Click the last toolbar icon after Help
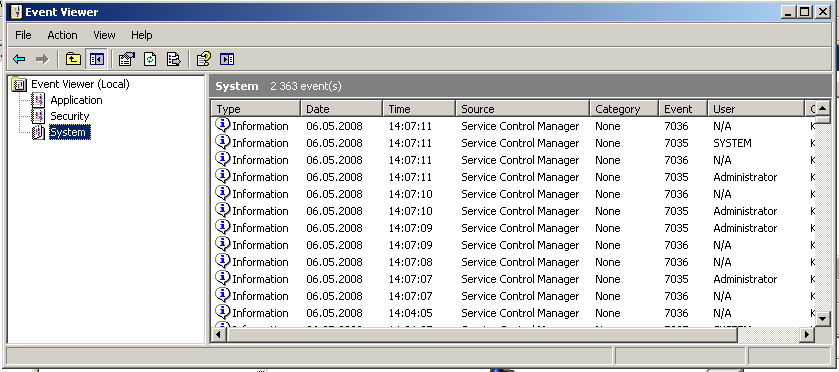The height and width of the screenshot is (372, 839). [227, 59]
